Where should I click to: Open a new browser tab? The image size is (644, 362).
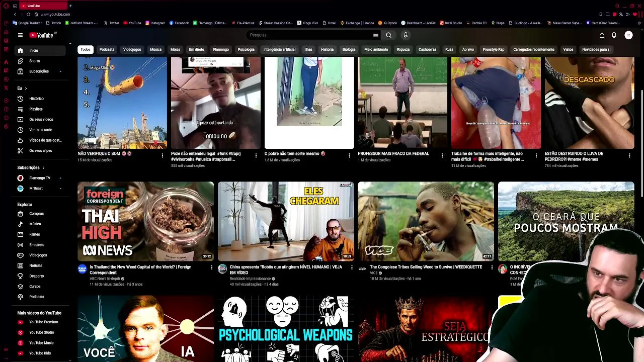(70, 6)
